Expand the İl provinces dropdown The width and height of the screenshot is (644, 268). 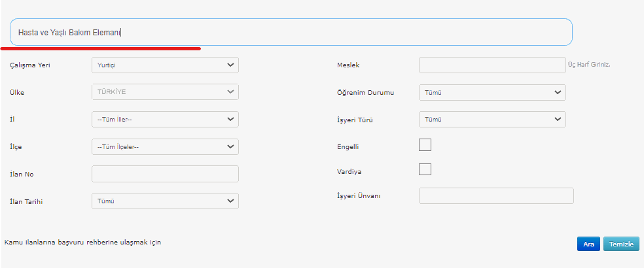click(x=165, y=119)
